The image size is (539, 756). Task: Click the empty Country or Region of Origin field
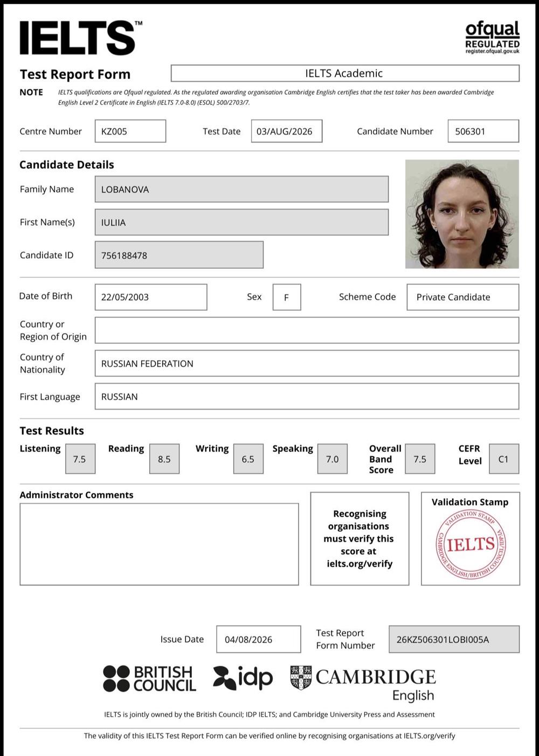coord(307,330)
